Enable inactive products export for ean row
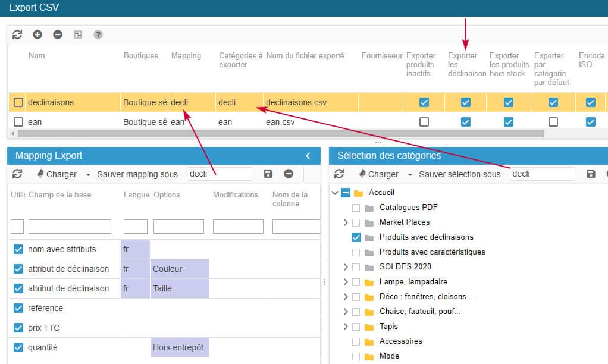The width and height of the screenshot is (608, 364). point(424,122)
